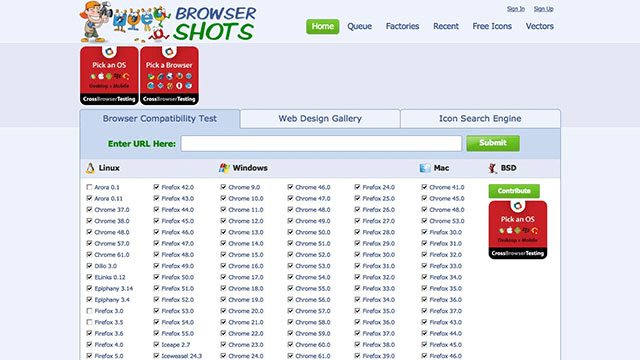Click the Sign In link

click(x=516, y=9)
